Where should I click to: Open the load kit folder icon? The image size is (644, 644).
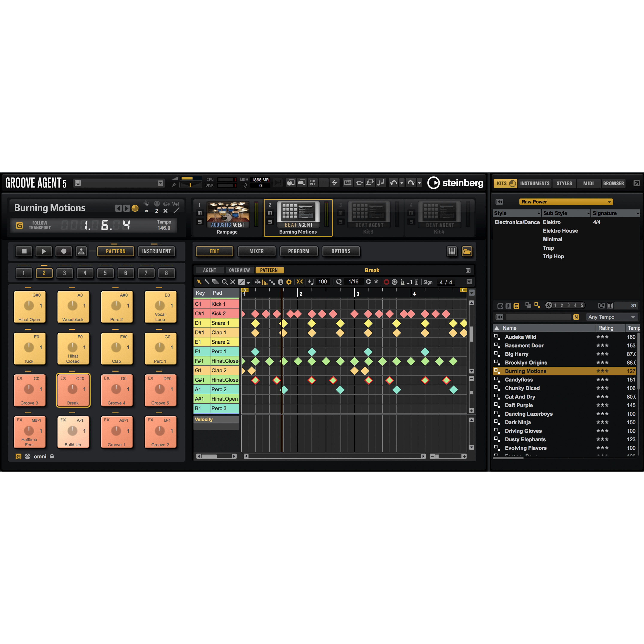(467, 251)
